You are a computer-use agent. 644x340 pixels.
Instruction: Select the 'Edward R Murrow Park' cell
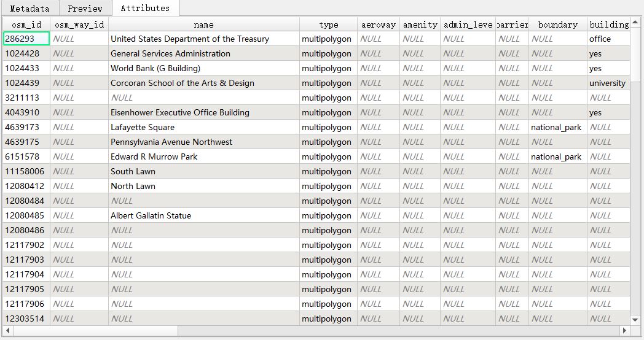pyautogui.click(x=204, y=157)
